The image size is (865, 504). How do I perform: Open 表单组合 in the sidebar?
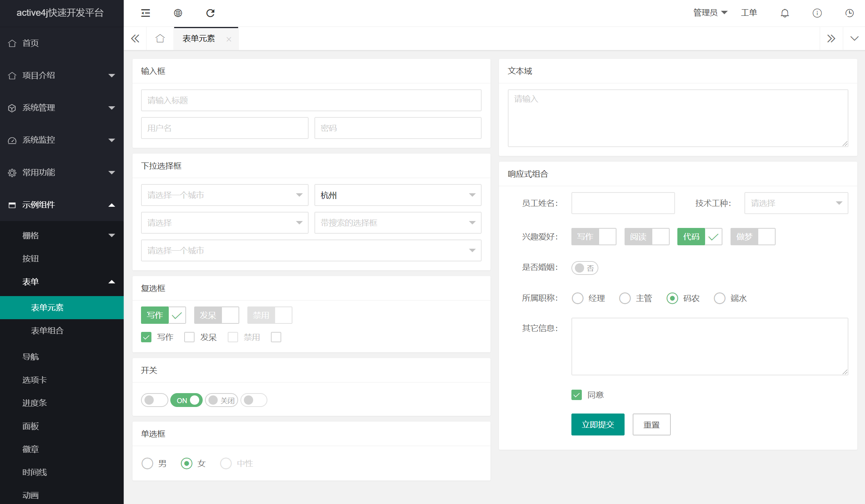click(62, 331)
